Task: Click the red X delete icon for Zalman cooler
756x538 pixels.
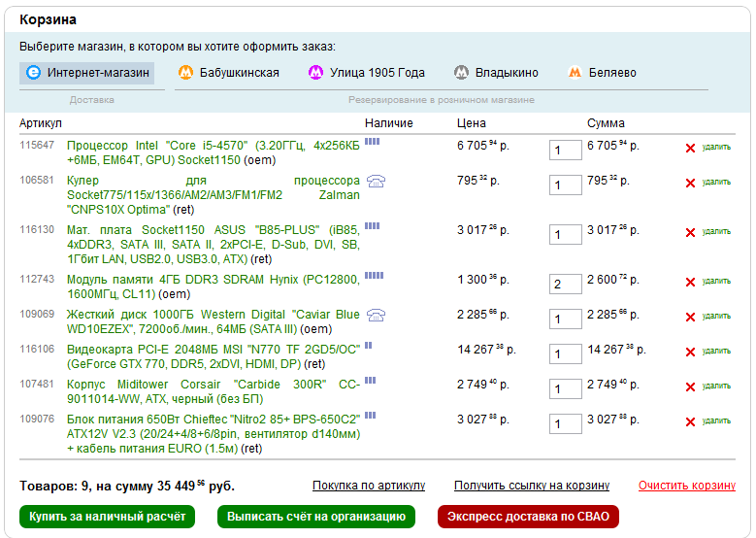Action: click(x=690, y=183)
